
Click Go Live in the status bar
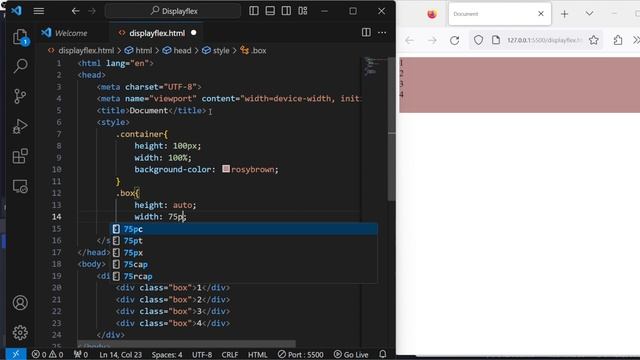[x=351, y=354]
